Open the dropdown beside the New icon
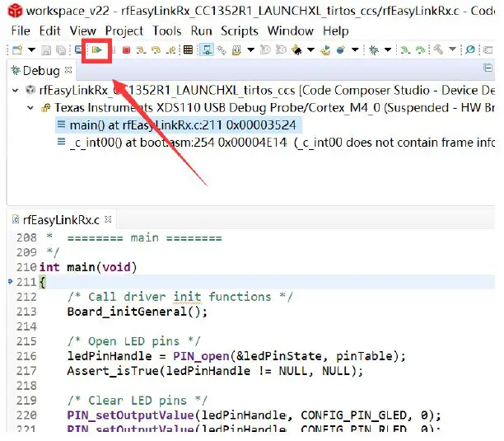 (x=31, y=49)
